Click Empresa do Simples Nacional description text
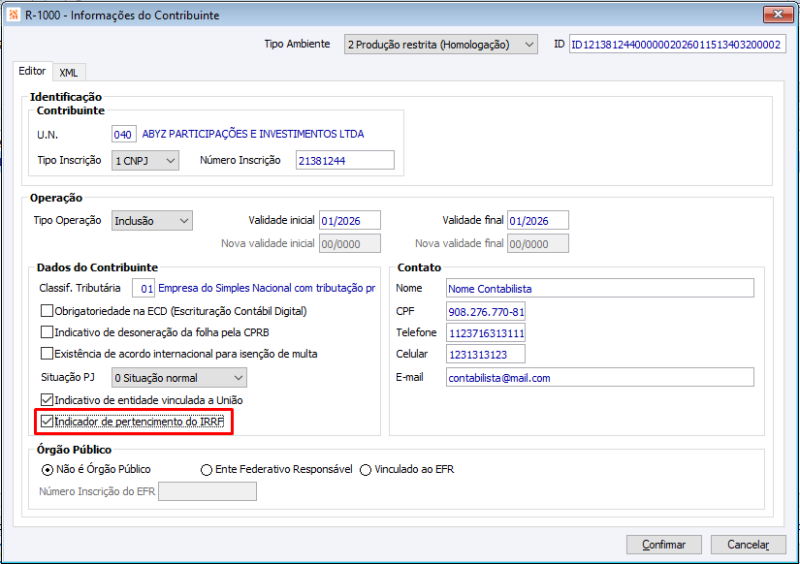The width and height of the screenshot is (800, 564). click(x=267, y=288)
